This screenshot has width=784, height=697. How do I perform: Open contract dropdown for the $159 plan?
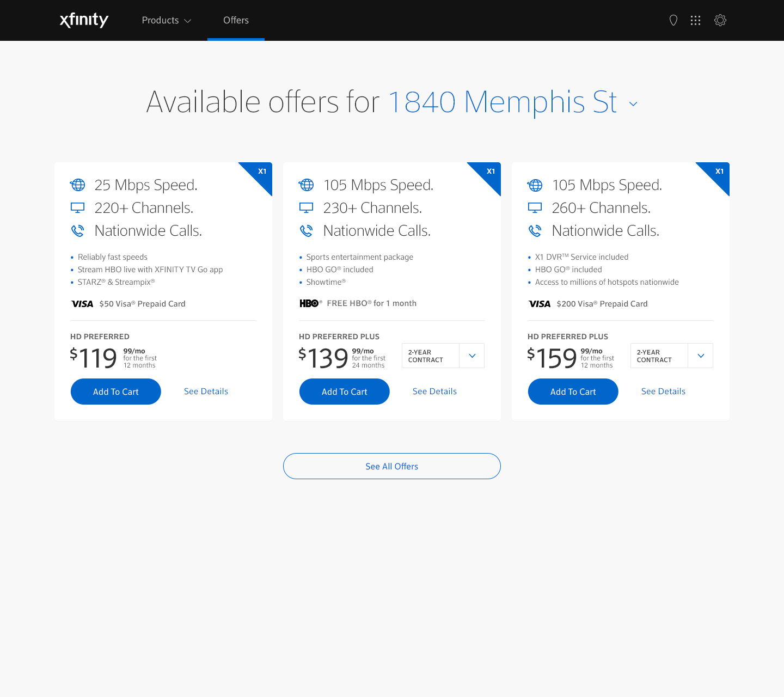(700, 356)
